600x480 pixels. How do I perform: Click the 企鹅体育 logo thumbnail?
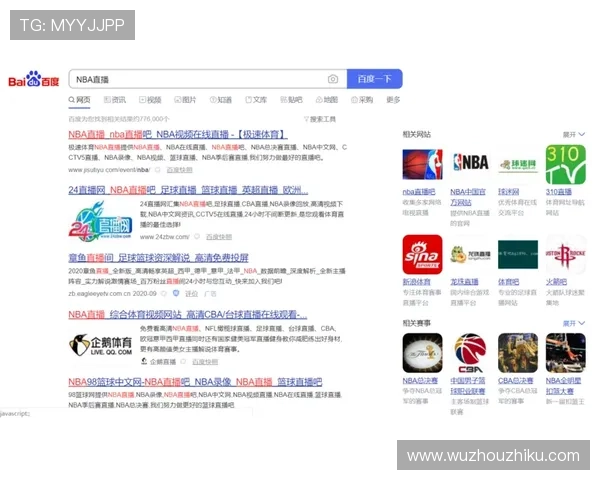[x=101, y=345]
